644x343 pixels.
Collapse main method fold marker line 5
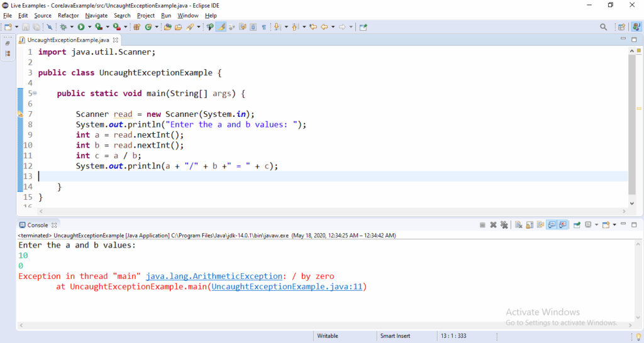(x=35, y=93)
